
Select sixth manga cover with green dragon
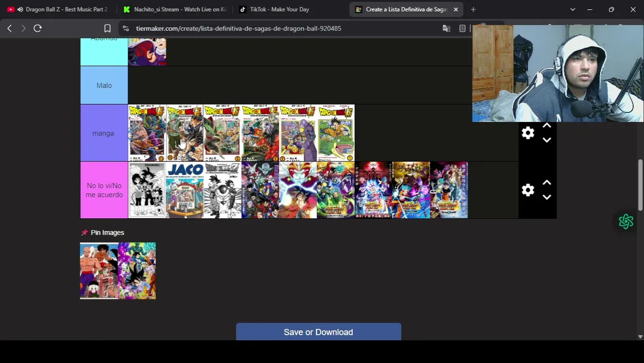[x=336, y=133]
